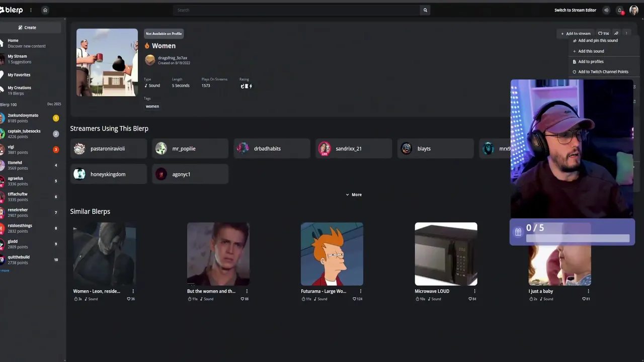This screenshot has height=362, width=644.
Task: Like Women - Leon blerp heart 36
Action: [x=131, y=299]
